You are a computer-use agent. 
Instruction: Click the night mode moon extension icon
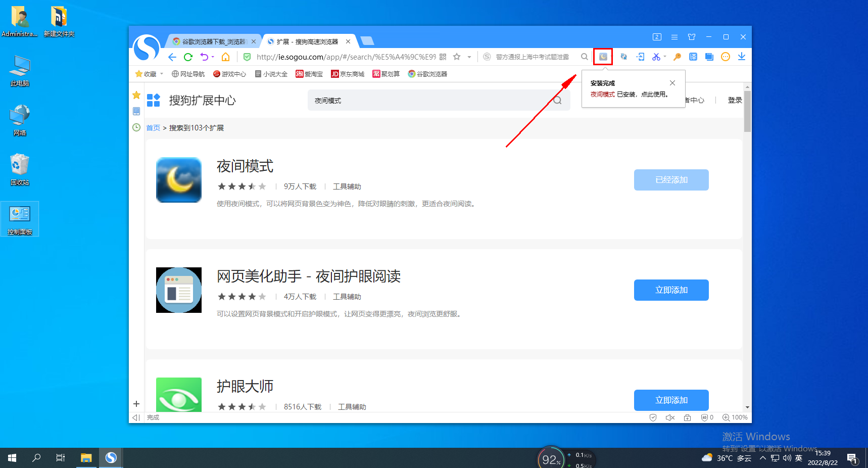tap(603, 57)
